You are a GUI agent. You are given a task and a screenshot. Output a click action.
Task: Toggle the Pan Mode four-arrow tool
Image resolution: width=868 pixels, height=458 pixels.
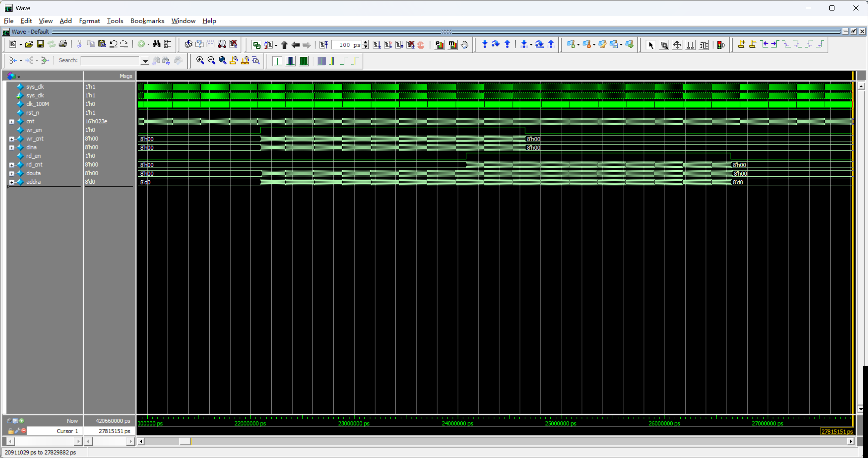[x=677, y=45]
